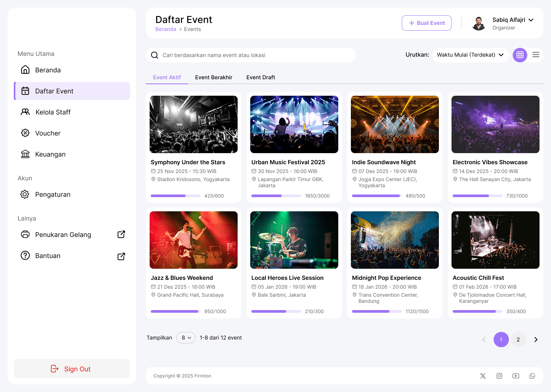Open the YouTube footer icon
The height and width of the screenshot is (392, 551).
[516, 376]
